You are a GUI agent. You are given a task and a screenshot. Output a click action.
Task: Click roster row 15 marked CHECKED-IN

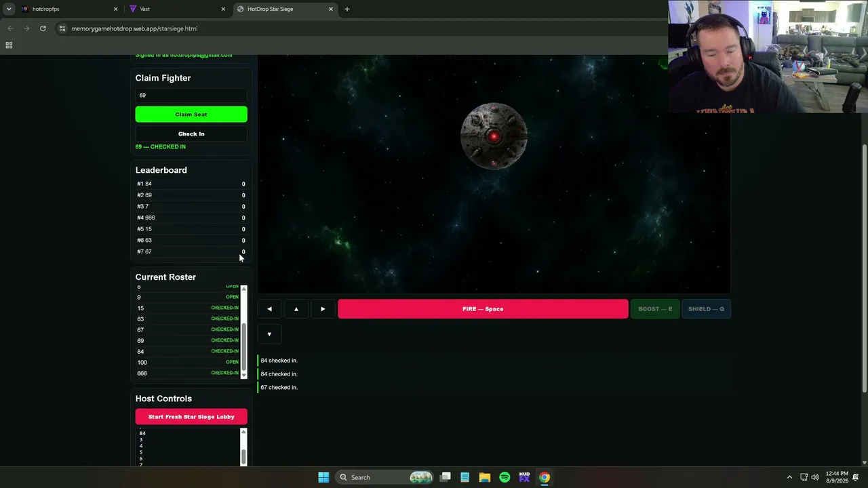click(x=188, y=308)
